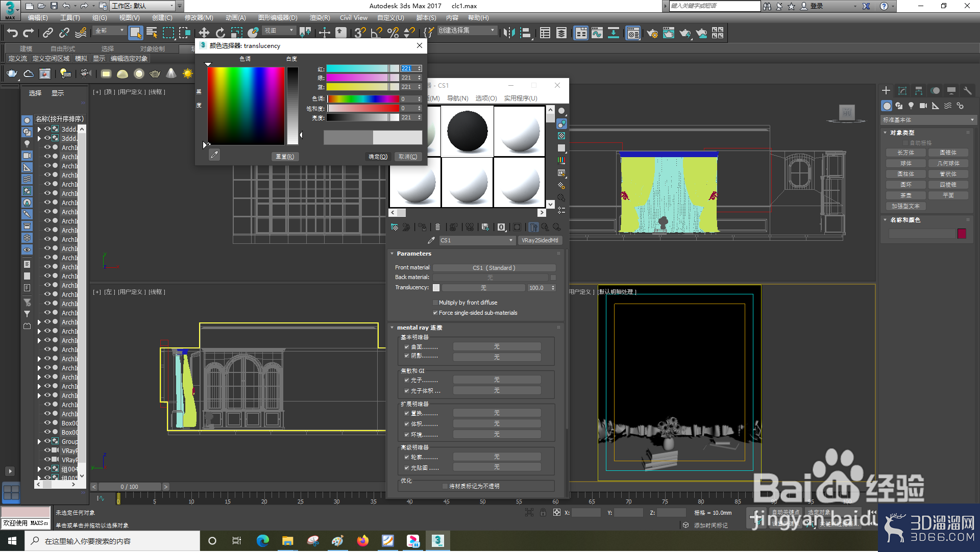Activate the Select Object tool

click(x=135, y=33)
